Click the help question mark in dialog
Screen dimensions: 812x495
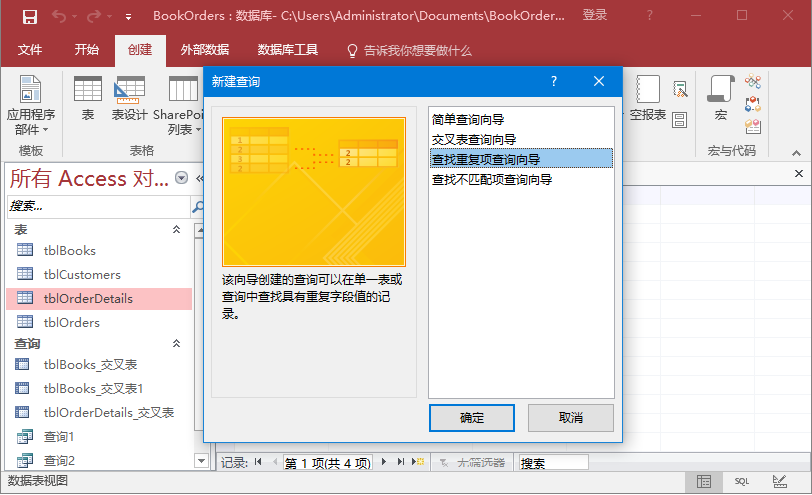(x=554, y=82)
